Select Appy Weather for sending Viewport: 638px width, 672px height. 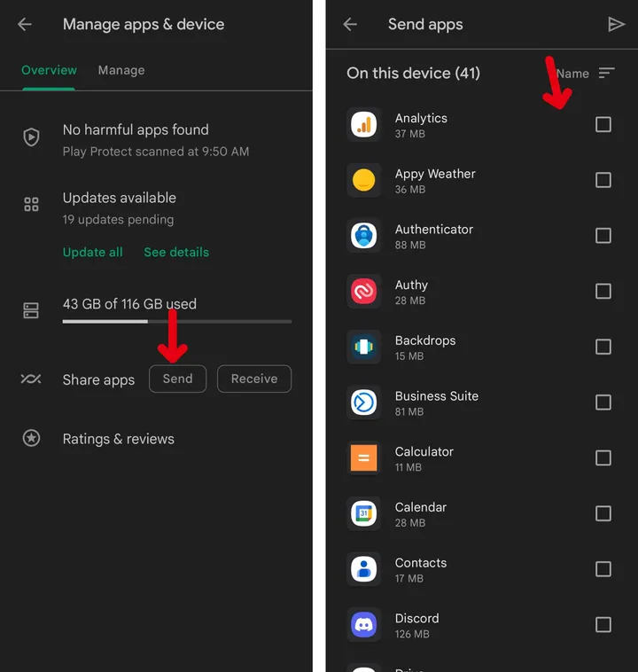coord(603,180)
